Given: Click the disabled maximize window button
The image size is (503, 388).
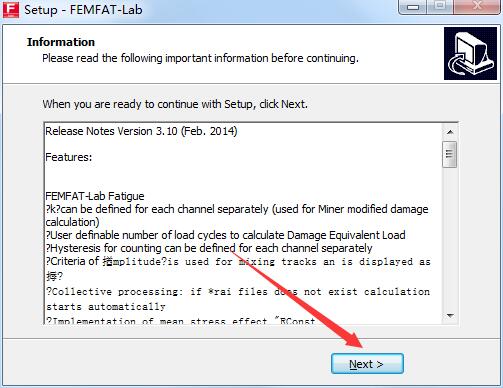Looking at the screenshot, I should tap(440, 6).
